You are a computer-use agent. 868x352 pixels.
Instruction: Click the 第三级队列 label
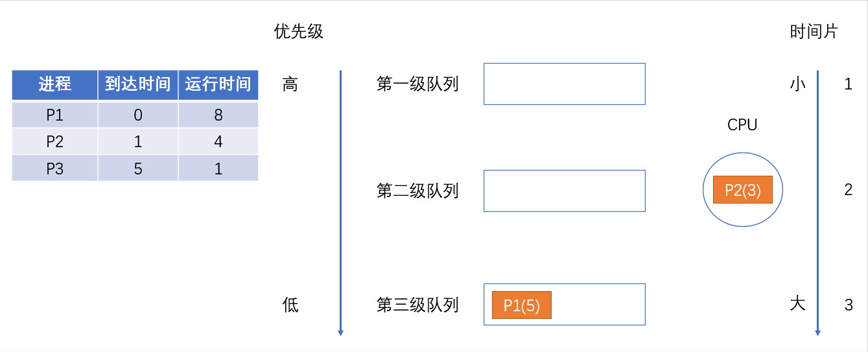[417, 305]
